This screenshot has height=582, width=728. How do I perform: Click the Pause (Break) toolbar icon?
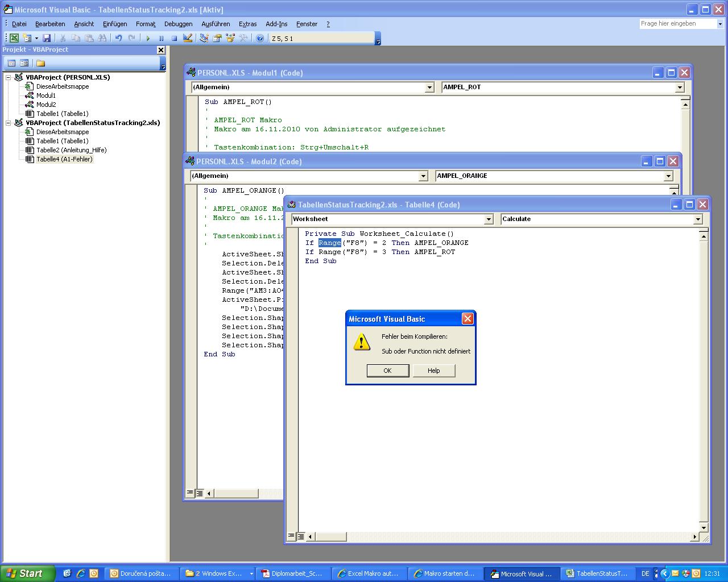[161, 38]
